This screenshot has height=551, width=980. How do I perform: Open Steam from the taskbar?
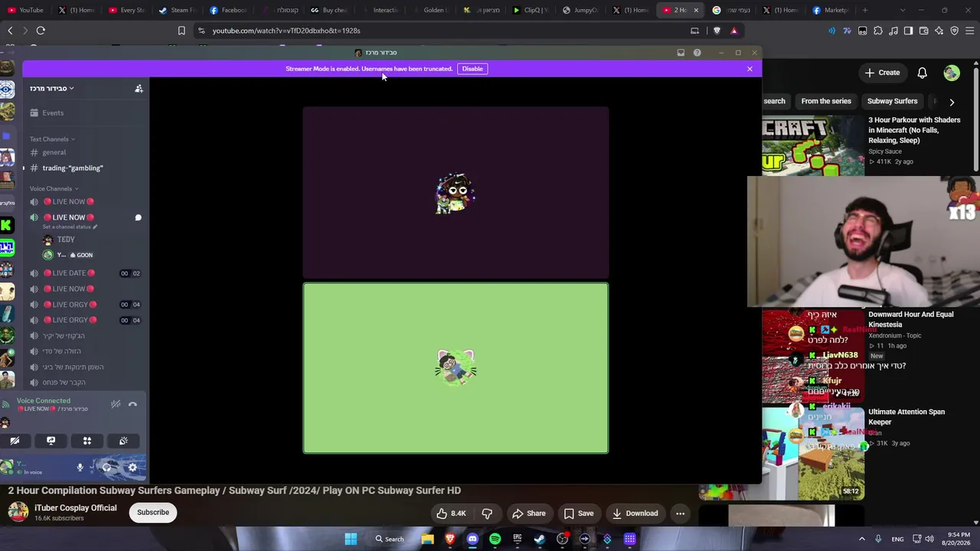coord(540,539)
